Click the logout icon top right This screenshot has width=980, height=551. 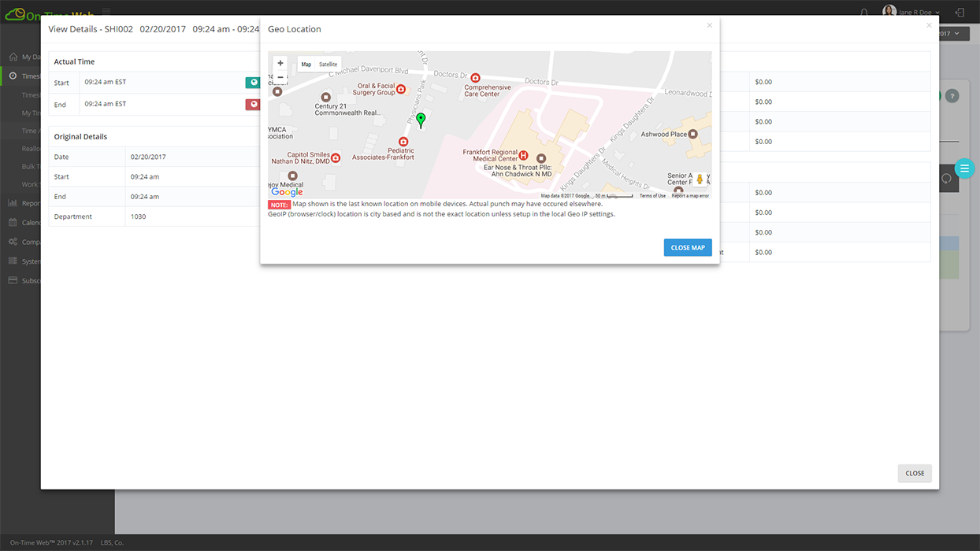pos(960,13)
